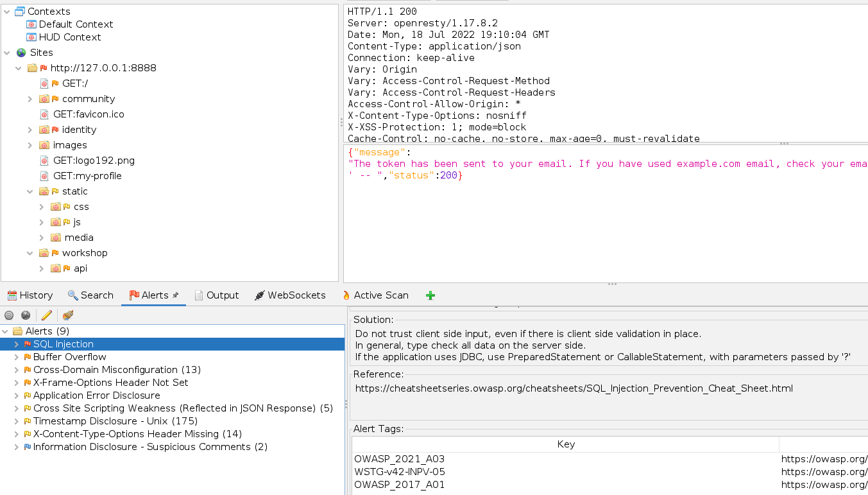
Task: Expand the Cross-Domain Misconfiguration alert
Action: [16, 369]
